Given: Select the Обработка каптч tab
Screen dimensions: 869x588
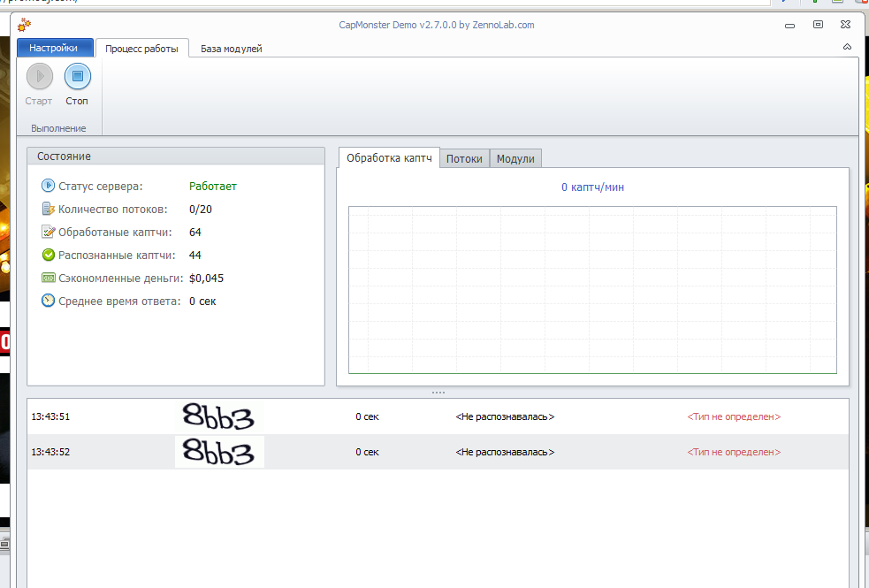Looking at the screenshot, I should click(x=389, y=158).
